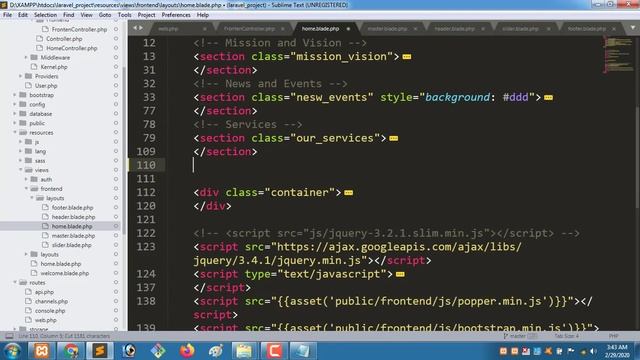
Task: Toggle the status bar panel switcher icon
Action: tap(9, 336)
